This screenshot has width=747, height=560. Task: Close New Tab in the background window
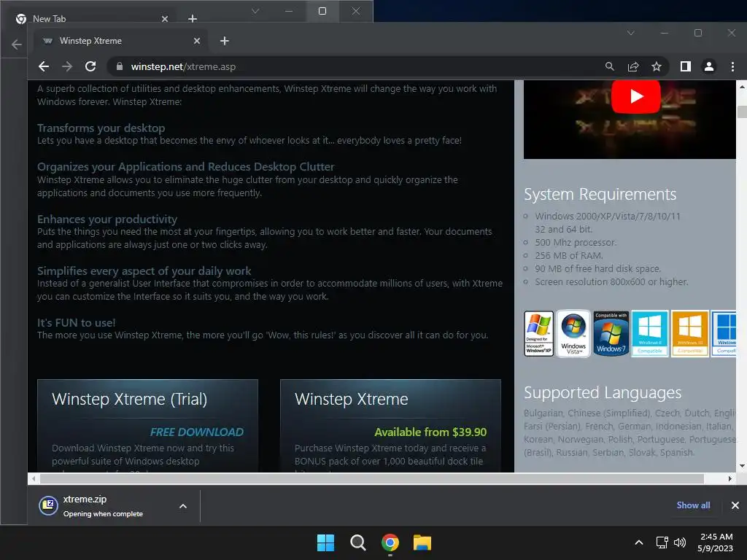tap(165, 19)
